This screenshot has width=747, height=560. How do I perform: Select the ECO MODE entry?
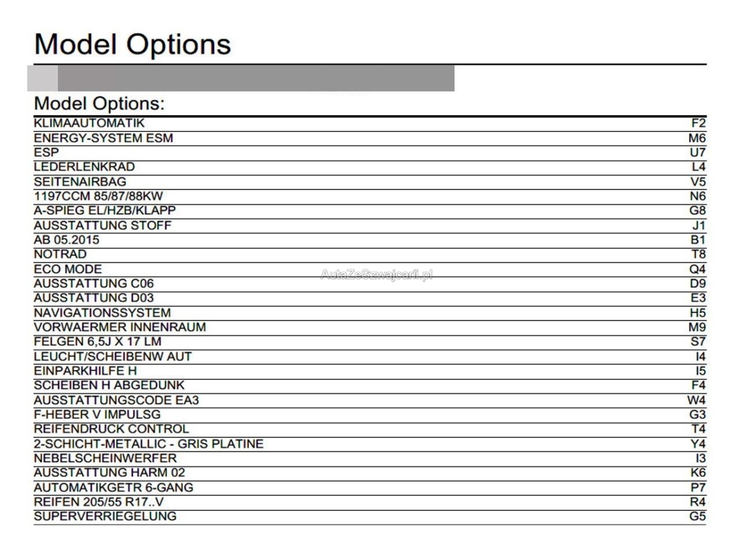tap(68, 269)
